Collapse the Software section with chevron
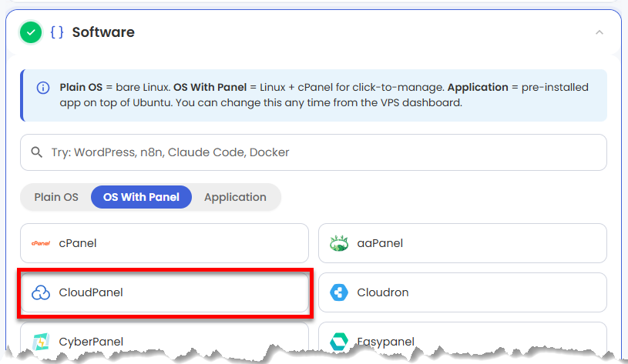This screenshot has height=364, width=628. coord(599,32)
